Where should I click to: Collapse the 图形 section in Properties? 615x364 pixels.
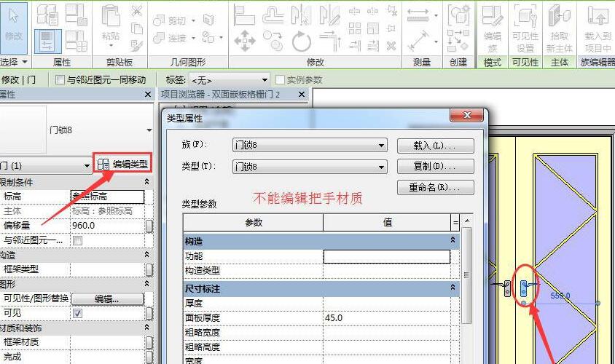click(x=146, y=283)
